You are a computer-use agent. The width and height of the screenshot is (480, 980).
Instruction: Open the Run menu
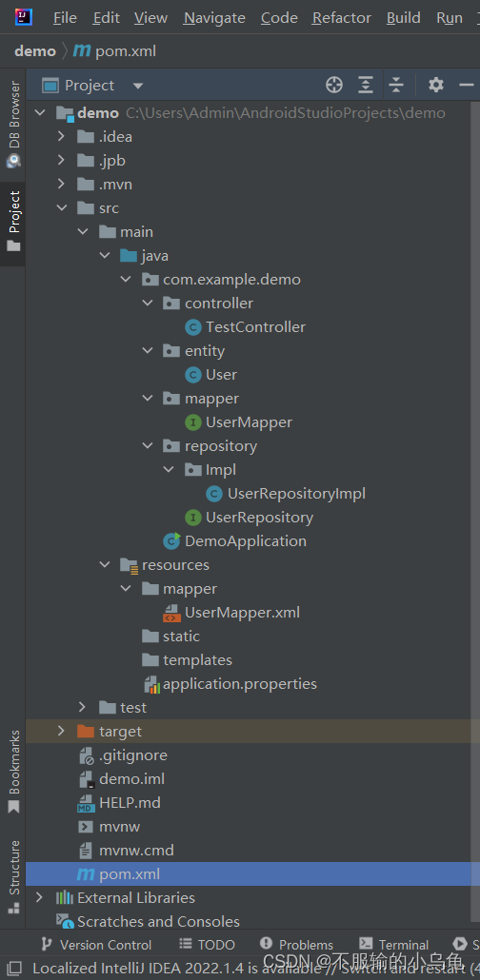coord(450,17)
